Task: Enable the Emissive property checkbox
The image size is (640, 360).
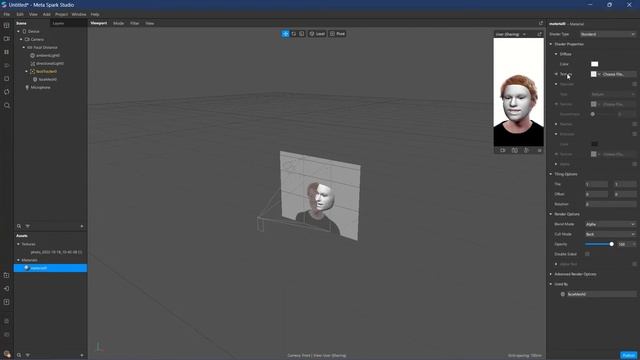Action: coord(634,134)
